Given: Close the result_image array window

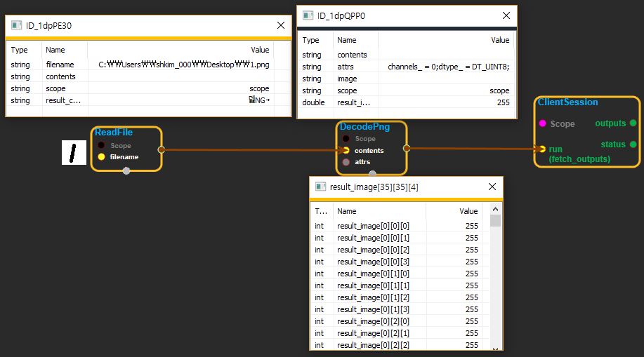Looking at the screenshot, I should point(492,186).
